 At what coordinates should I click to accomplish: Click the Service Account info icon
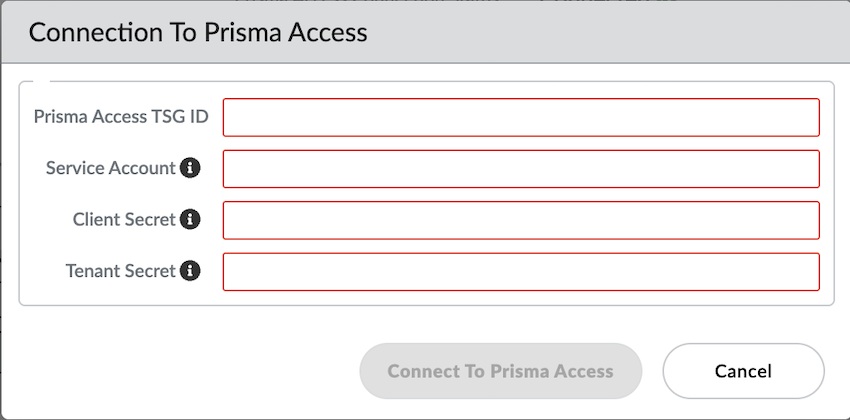pyautogui.click(x=190, y=168)
